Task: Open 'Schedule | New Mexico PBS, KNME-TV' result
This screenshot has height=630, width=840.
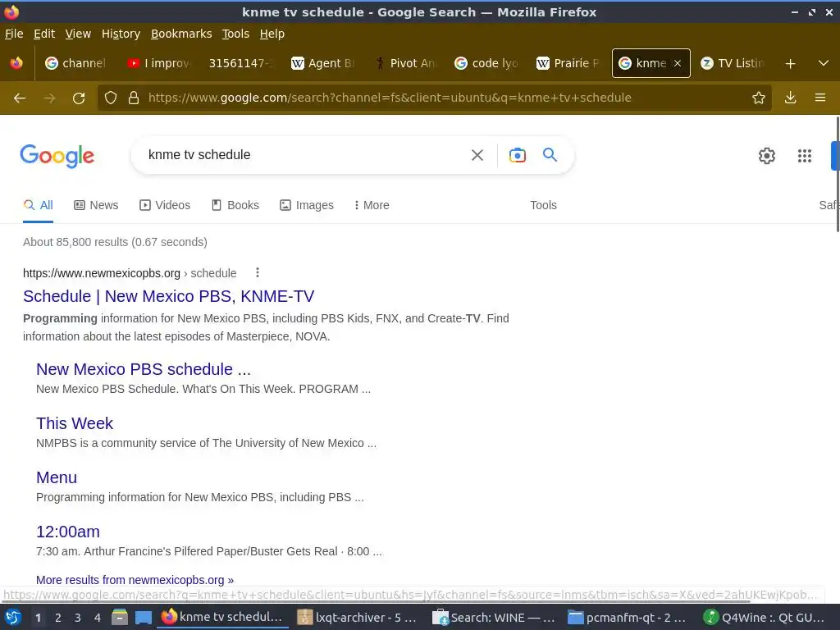Action: tap(169, 296)
